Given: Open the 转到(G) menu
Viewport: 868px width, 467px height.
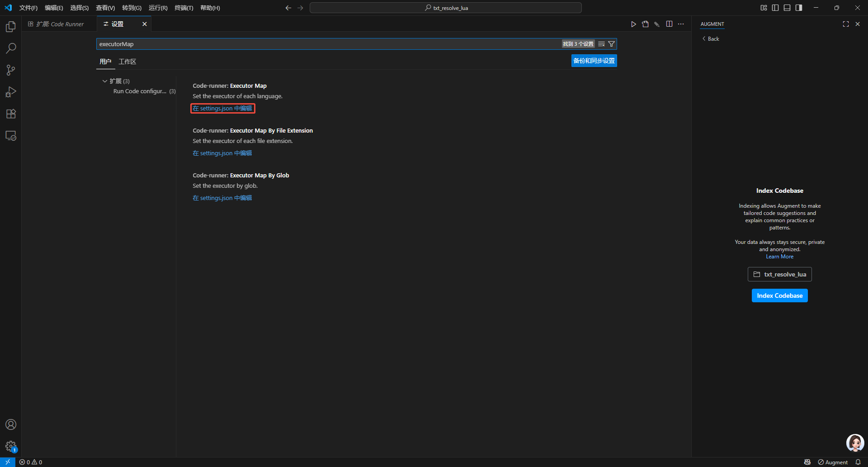Looking at the screenshot, I should coord(132,8).
